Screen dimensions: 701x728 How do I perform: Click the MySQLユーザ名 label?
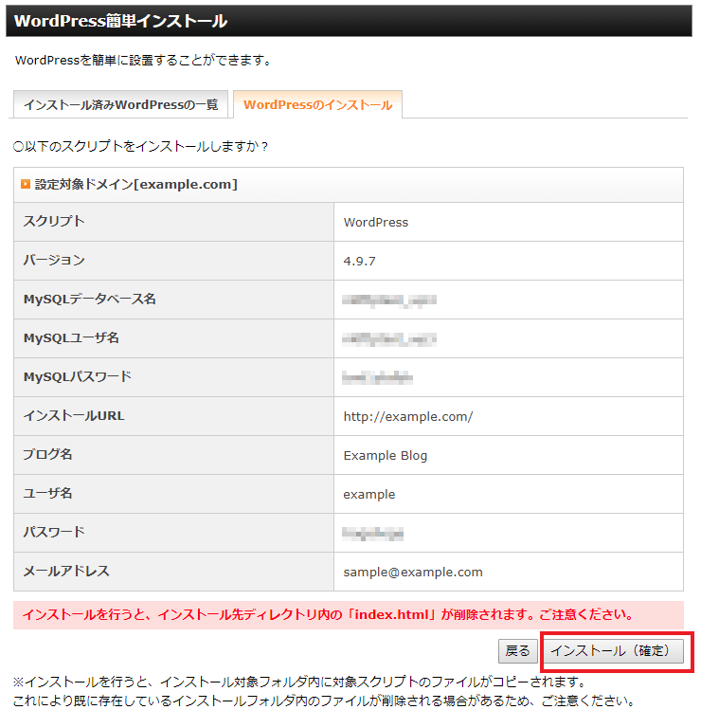[71, 338]
